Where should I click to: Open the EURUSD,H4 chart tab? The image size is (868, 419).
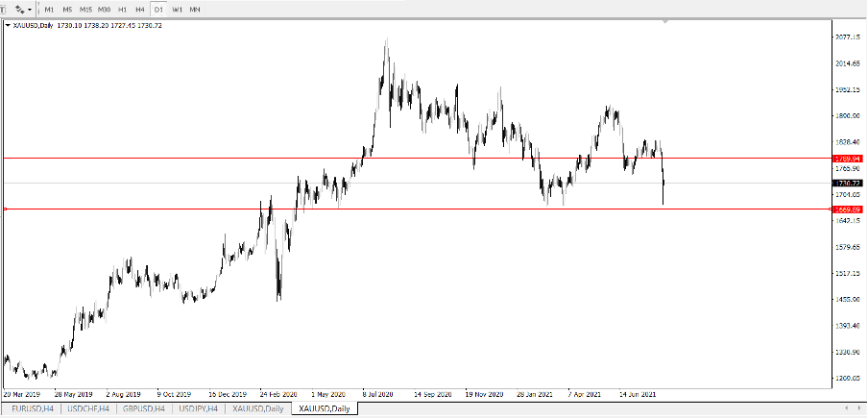tap(33, 409)
